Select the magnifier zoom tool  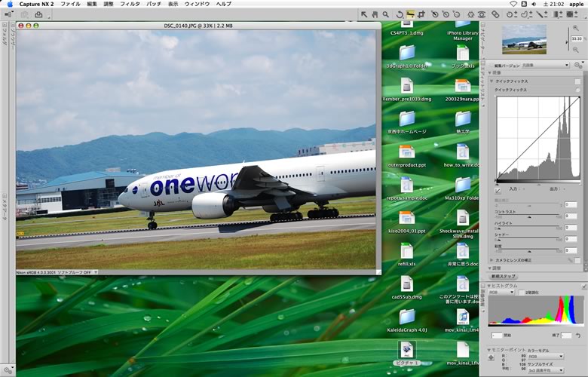(385, 14)
